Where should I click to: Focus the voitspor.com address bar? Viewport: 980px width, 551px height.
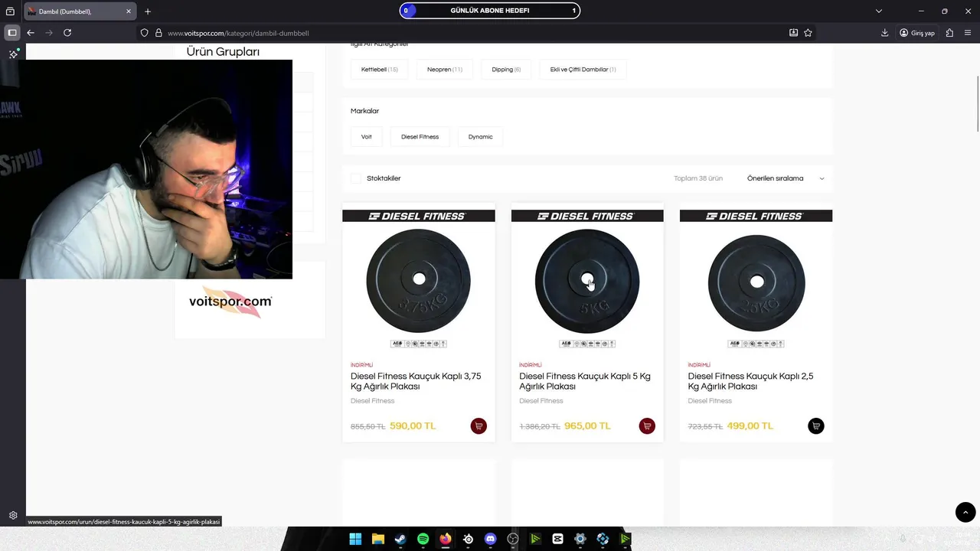(x=475, y=33)
